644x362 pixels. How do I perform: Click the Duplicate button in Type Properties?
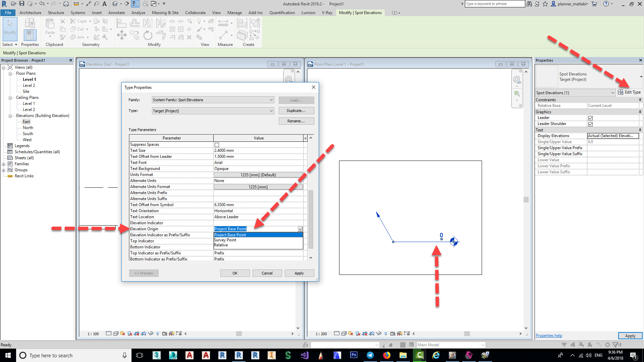(296, 110)
